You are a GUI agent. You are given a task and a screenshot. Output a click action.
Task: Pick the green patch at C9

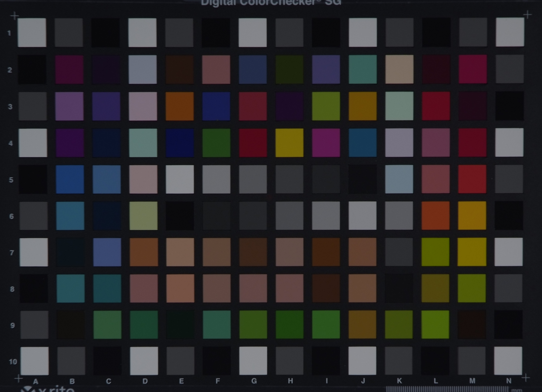click(x=107, y=325)
